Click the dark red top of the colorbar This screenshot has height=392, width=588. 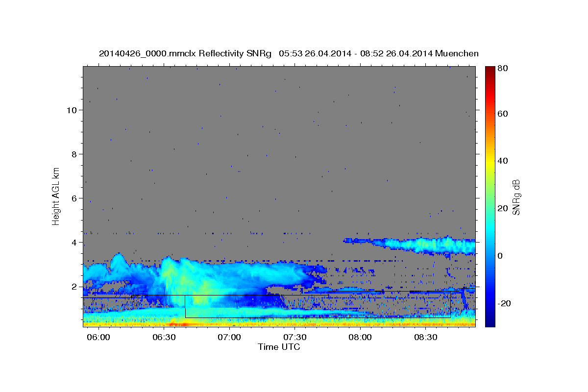[x=490, y=71]
